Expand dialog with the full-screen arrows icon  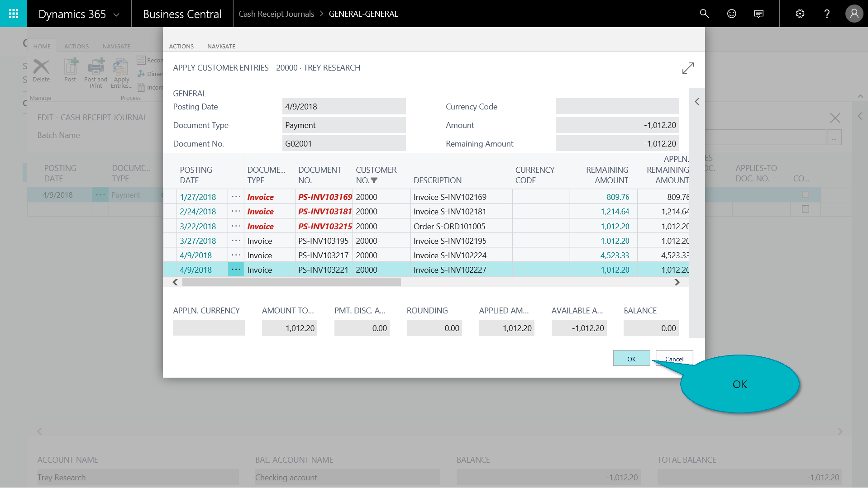[688, 68]
